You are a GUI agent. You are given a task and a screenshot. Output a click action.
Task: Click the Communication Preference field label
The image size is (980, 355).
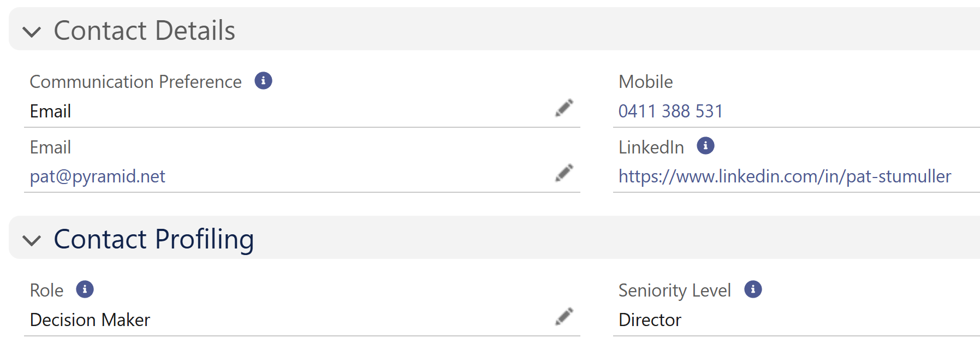coord(135,82)
